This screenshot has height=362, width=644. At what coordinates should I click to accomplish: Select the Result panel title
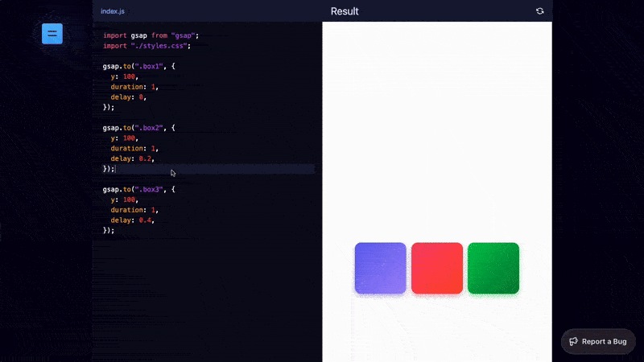click(345, 11)
